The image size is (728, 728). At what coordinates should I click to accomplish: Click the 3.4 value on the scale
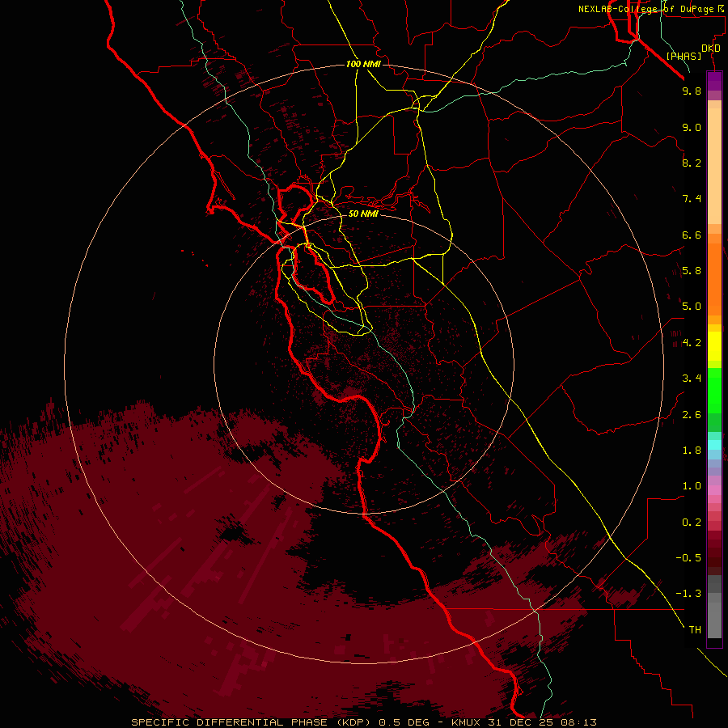click(692, 379)
